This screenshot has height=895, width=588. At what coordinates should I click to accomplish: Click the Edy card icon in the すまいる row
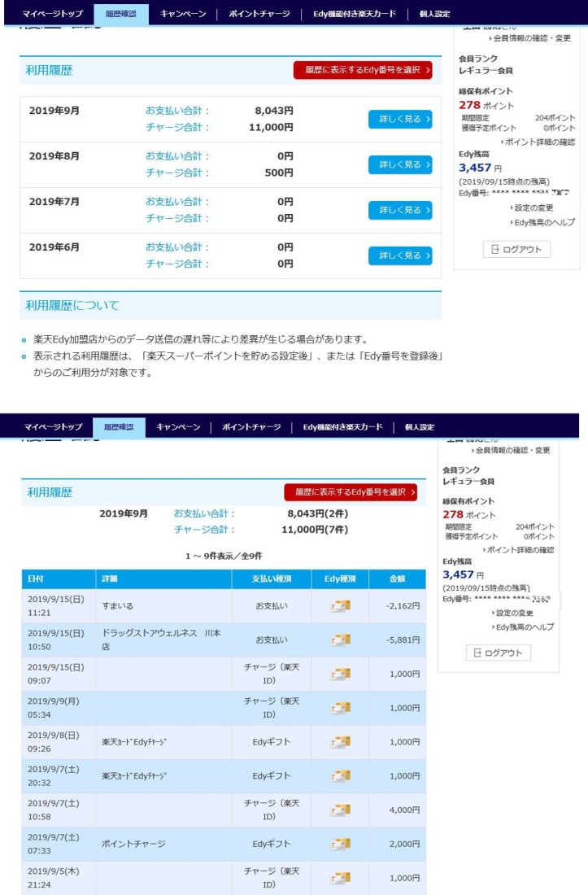(341, 605)
